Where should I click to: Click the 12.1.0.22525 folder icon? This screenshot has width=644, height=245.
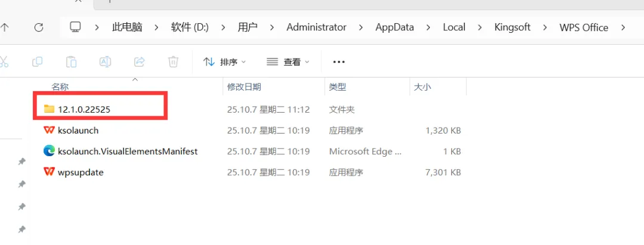[49, 109]
